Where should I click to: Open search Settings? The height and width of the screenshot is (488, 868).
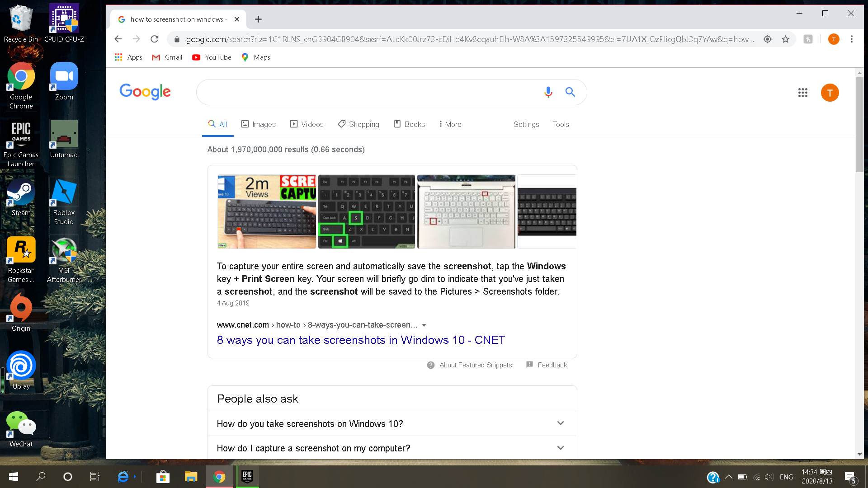(526, 124)
